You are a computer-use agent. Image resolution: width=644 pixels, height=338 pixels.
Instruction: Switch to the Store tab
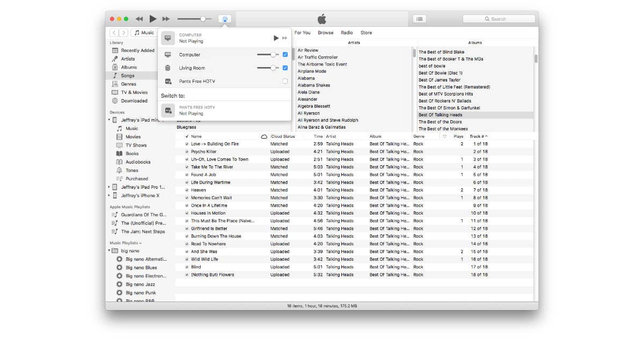click(366, 33)
